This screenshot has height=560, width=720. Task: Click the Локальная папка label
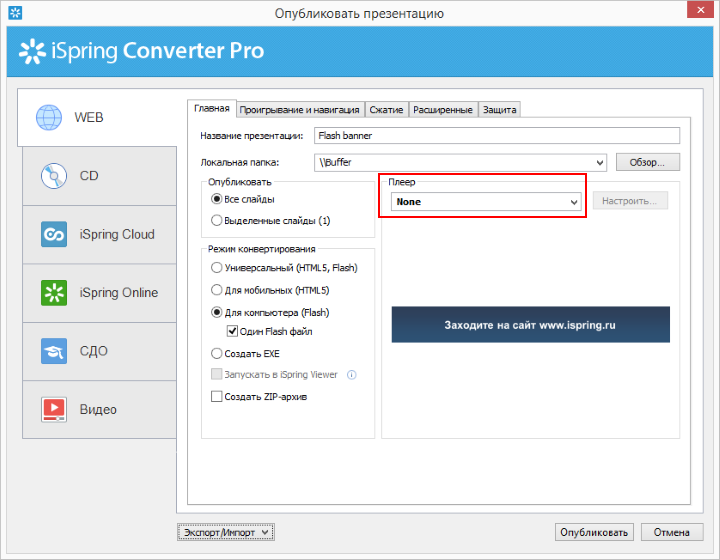pyautogui.click(x=239, y=162)
